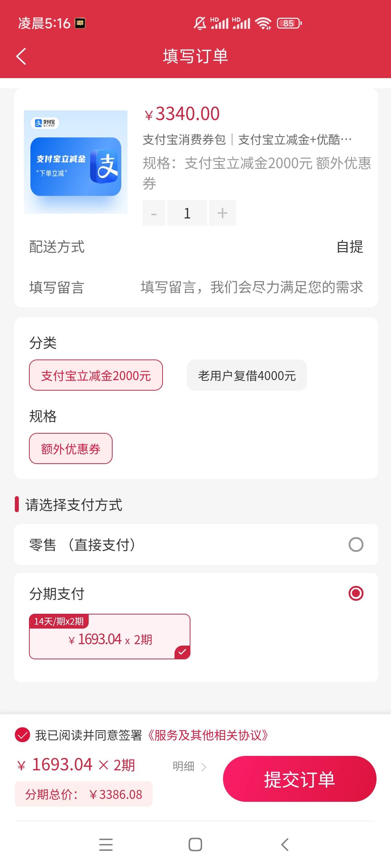Image resolution: width=391 pixels, height=868 pixels.
Task: Pick the 14天/期x2期 installment plan
Action: [x=110, y=637]
